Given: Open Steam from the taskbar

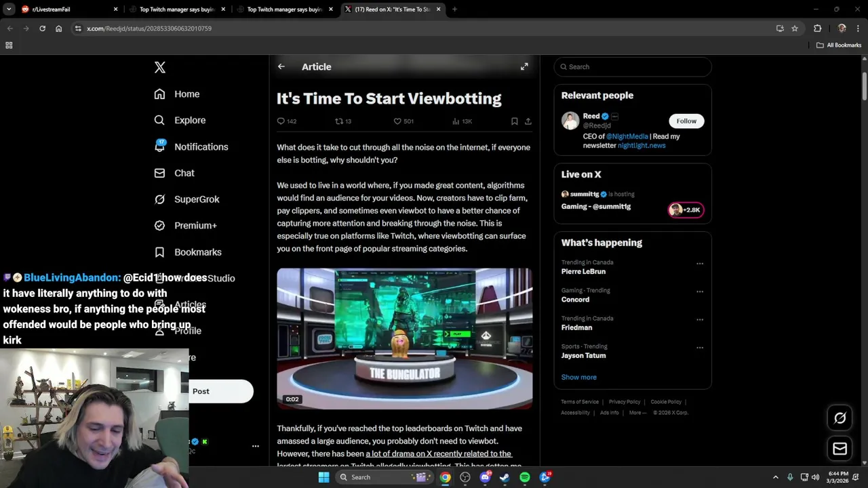Looking at the screenshot, I should pyautogui.click(x=505, y=477).
